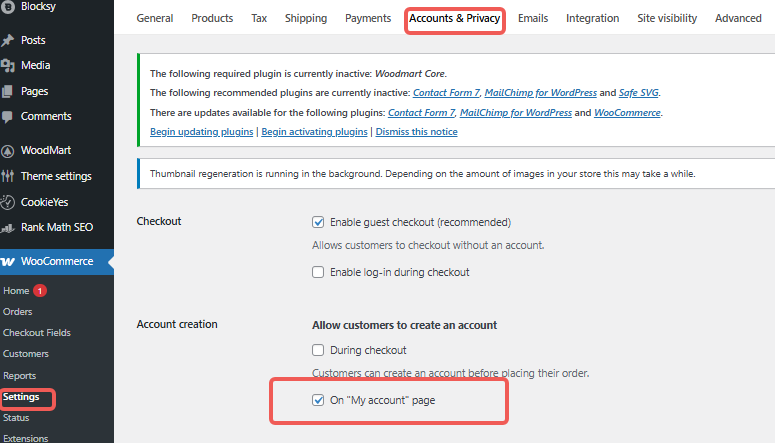Click the CookieYes icon

point(8,202)
